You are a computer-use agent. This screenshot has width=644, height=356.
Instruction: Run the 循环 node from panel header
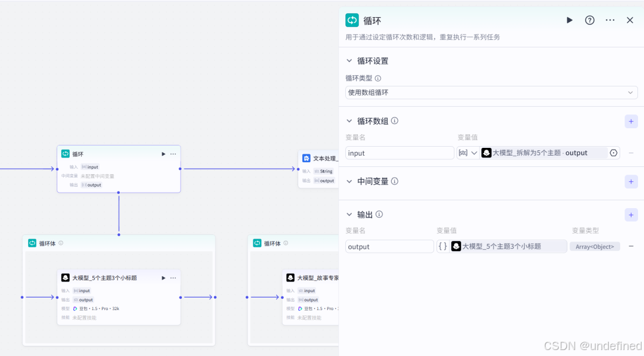569,20
